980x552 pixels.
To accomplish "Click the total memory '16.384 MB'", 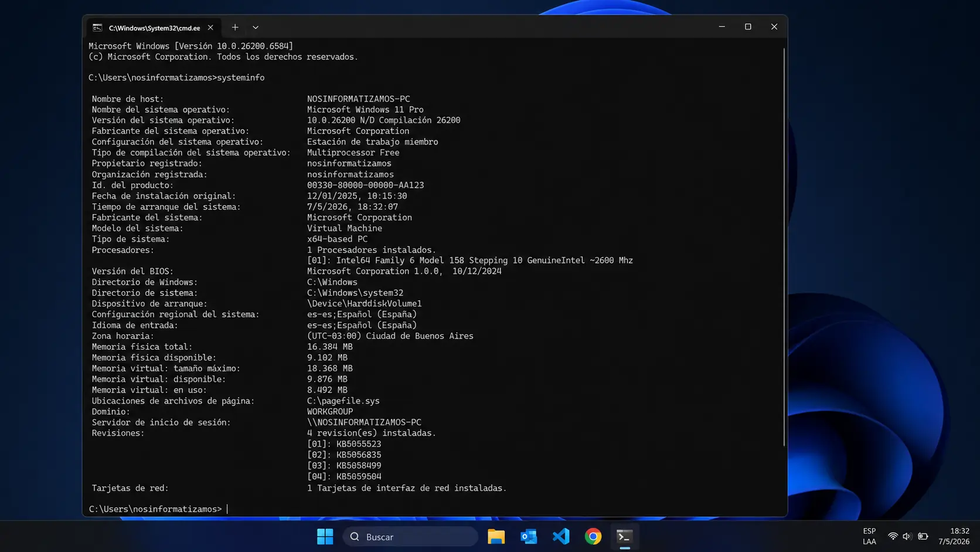I will pos(330,347).
